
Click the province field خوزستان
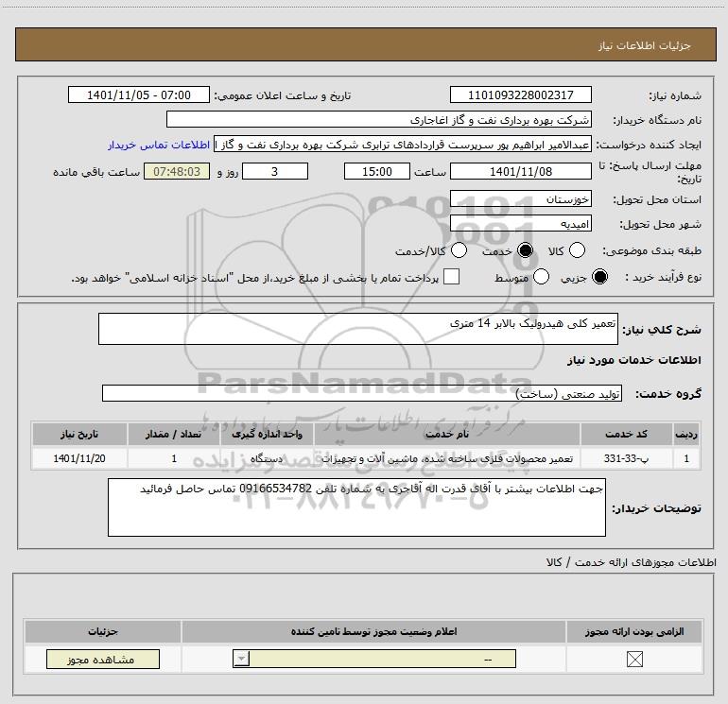tap(520, 199)
